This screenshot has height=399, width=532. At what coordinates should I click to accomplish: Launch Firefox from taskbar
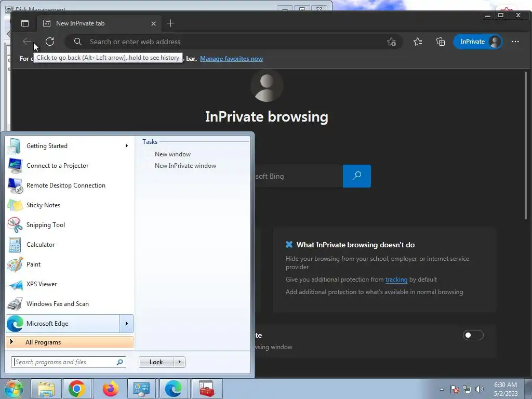tap(110, 389)
